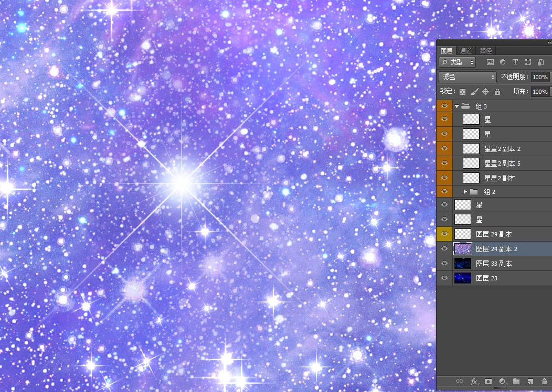Click thumbnail of 图层 24 副本 2
The image size is (552, 392).
463,248
